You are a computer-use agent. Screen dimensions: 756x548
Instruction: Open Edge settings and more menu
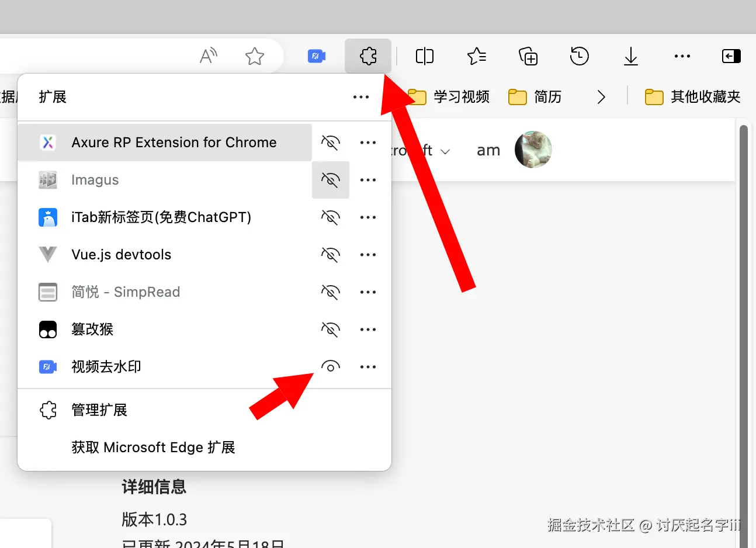click(x=682, y=56)
